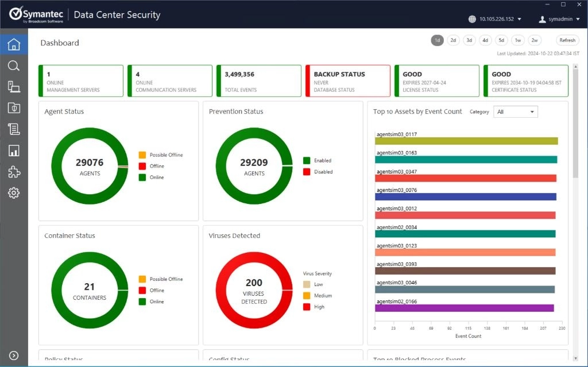This screenshot has width=588, height=367.
Task: Click the Refresh button
Action: point(567,40)
